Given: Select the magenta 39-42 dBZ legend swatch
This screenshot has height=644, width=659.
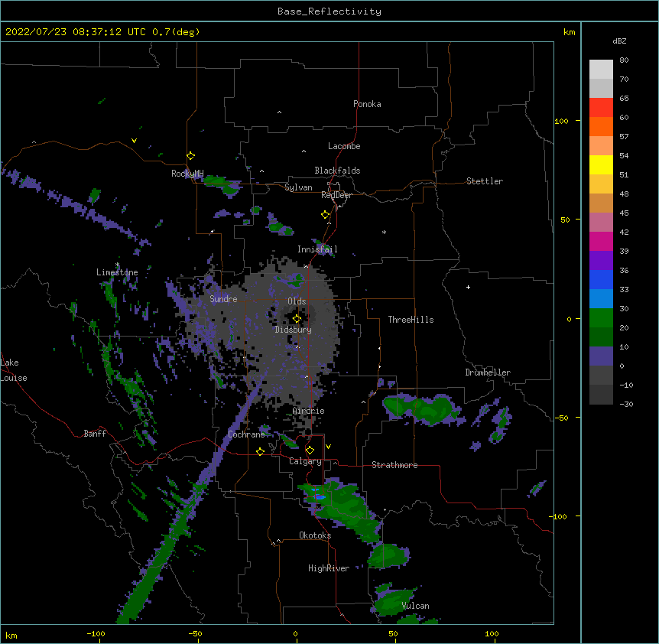Looking at the screenshot, I should [601, 241].
